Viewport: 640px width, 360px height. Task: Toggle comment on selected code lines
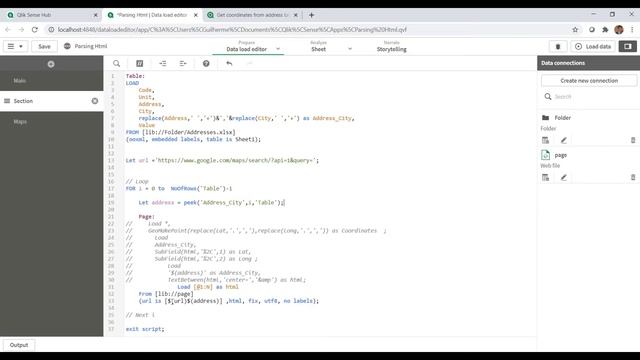coord(140,63)
